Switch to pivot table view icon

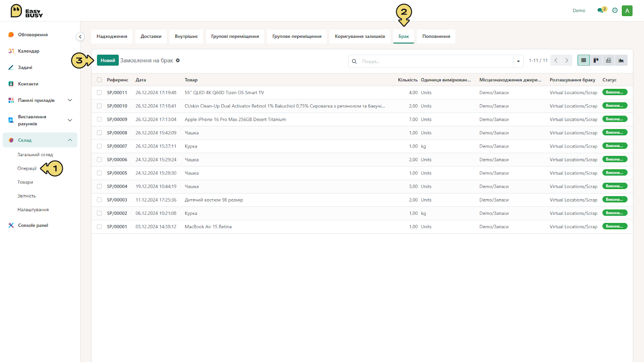pyautogui.click(x=609, y=60)
